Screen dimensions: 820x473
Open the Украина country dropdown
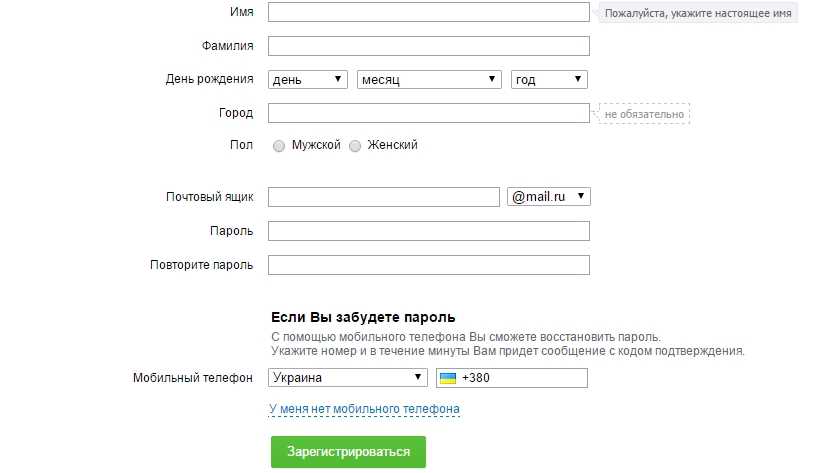point(348,378)
